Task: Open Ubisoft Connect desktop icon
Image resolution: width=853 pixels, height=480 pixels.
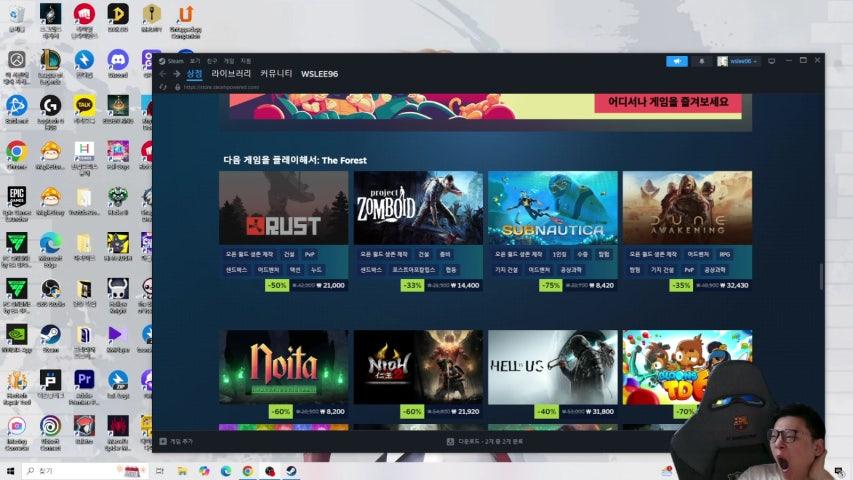Action: coord(51,433)
